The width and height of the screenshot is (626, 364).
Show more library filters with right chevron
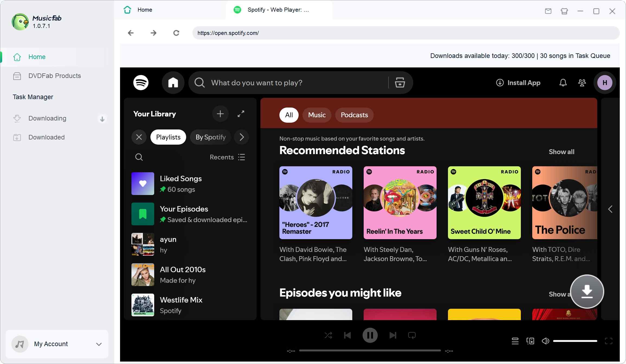(x=242, y=137)
